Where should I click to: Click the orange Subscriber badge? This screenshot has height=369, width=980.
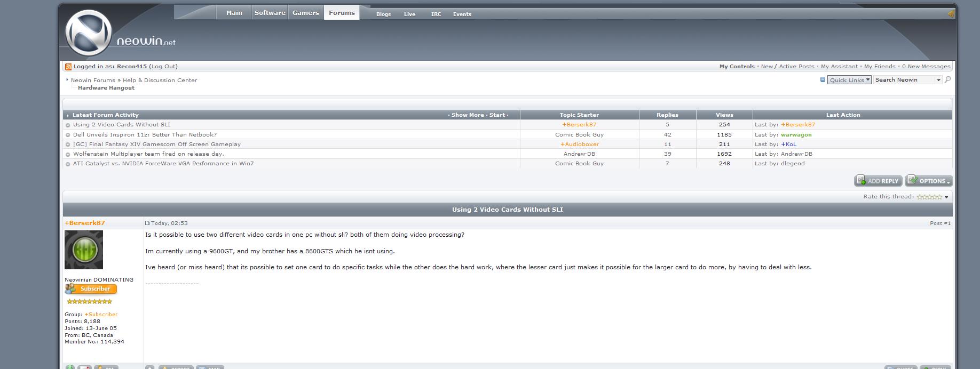pos(91,289)
